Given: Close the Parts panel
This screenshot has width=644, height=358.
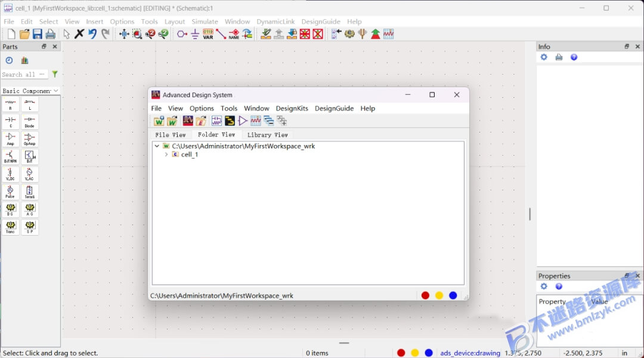Looking at the screenshot, I should [x=55, y=47].
